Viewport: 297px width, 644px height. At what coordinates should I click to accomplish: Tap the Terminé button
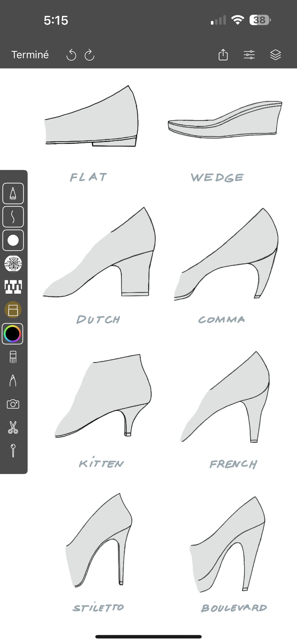30,55
